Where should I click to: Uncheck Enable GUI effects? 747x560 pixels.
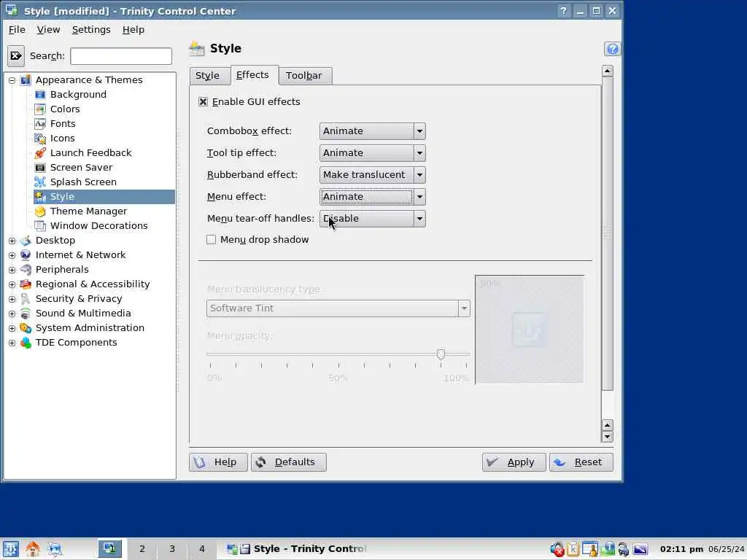pos(204,102)
